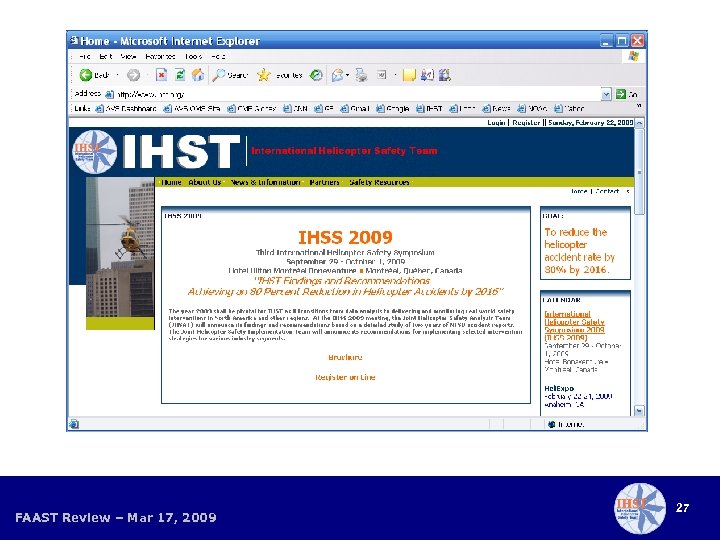
Task: Open the Brochure link
Action: (345, 357)
